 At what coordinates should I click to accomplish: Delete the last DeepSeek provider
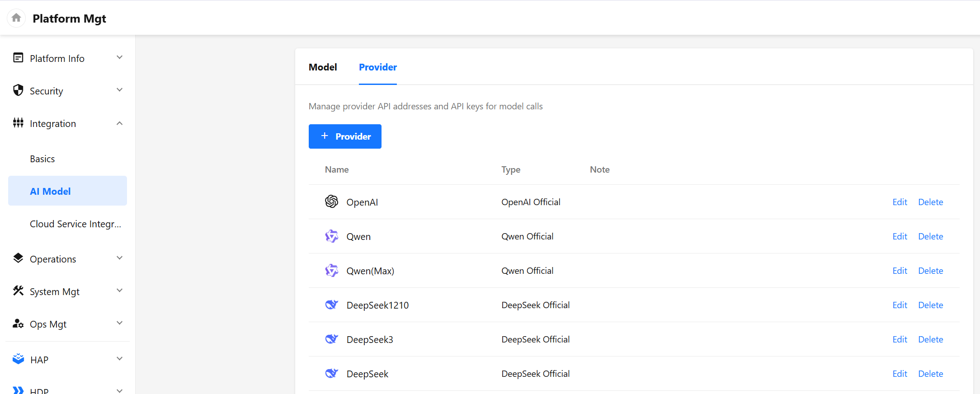click(930, 374)
